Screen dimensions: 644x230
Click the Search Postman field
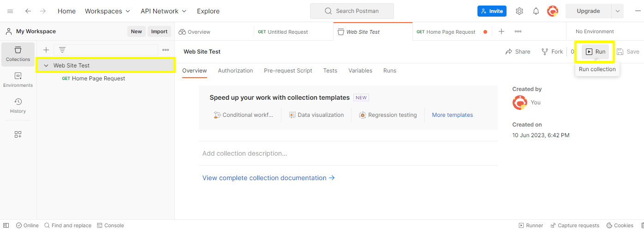pyautogui.click(x=352, y=11)
